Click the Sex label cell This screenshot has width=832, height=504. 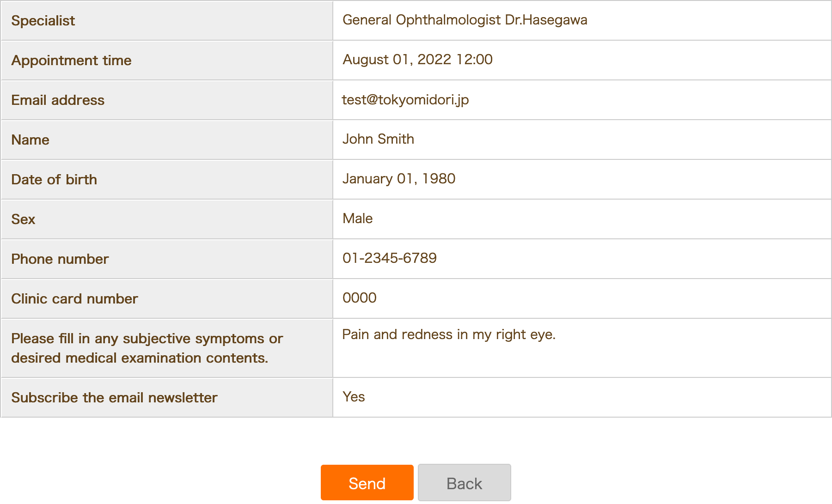[167, 219]
